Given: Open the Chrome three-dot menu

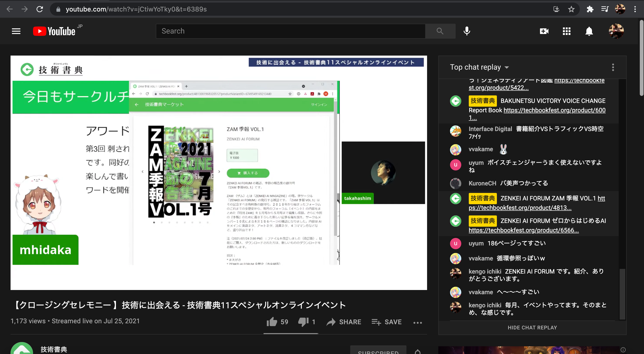Looking at the screenshot, I should click(635, 9).
